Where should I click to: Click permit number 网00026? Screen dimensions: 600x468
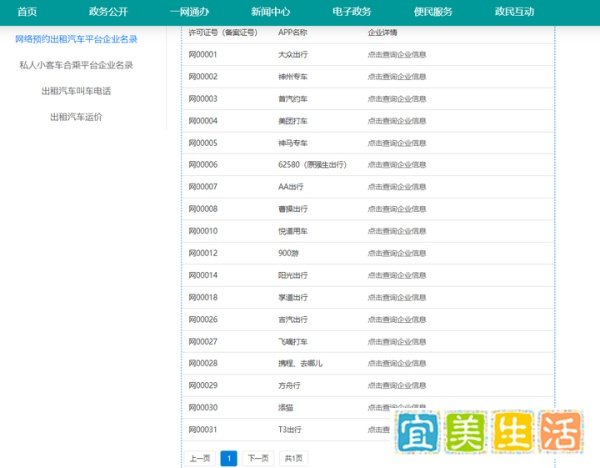pos(203,320)
